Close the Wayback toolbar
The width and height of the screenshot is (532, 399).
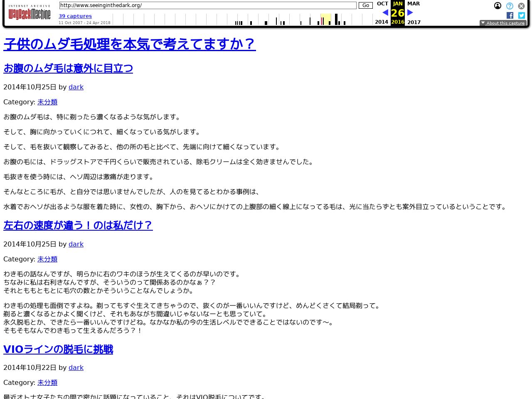[521, 6]
